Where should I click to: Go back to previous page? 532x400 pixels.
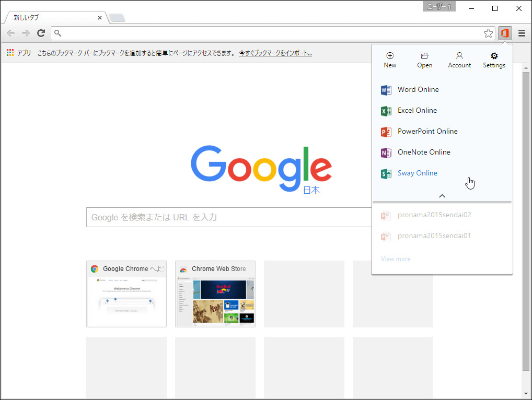pyautogui.click(x=11, y=33)
